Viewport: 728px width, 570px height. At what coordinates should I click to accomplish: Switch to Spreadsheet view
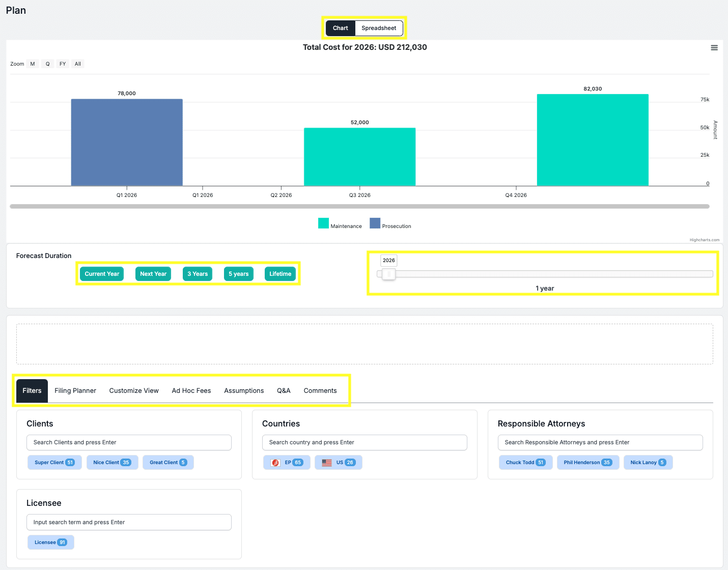pos(379,28)
